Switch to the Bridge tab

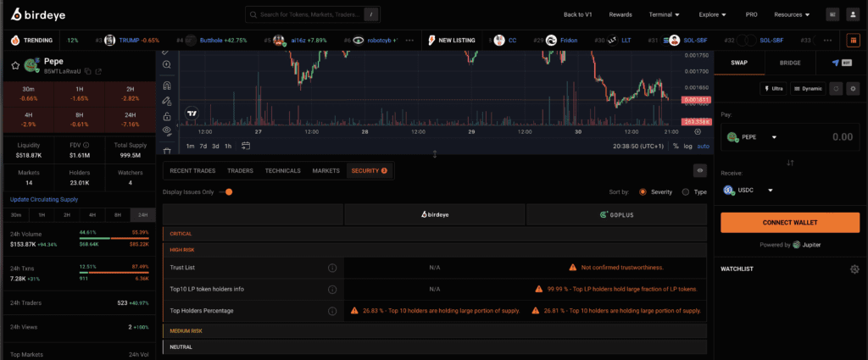pyautogui.click(x=790, y=63)
